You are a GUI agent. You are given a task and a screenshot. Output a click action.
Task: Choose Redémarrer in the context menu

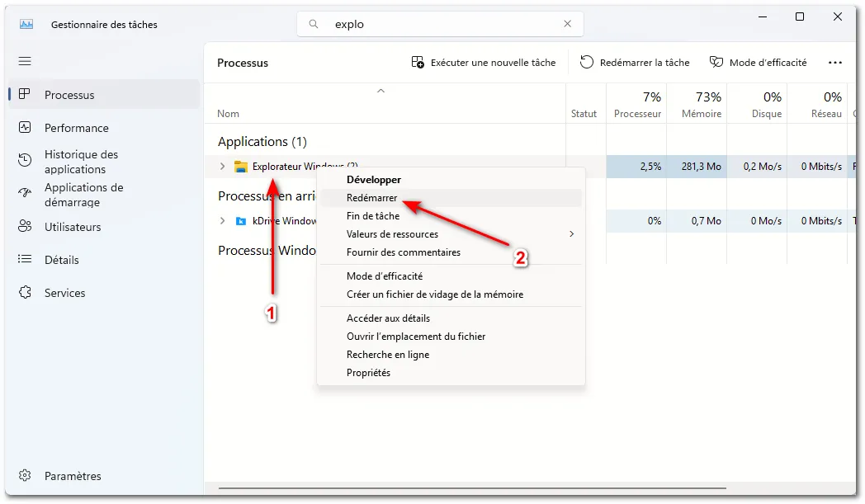point(451,198)
